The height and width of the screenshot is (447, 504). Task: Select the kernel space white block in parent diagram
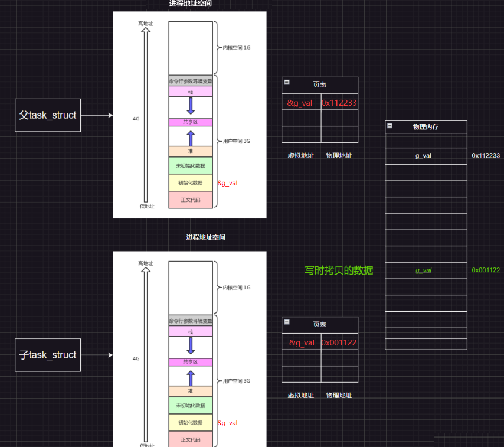click(191, 48)
